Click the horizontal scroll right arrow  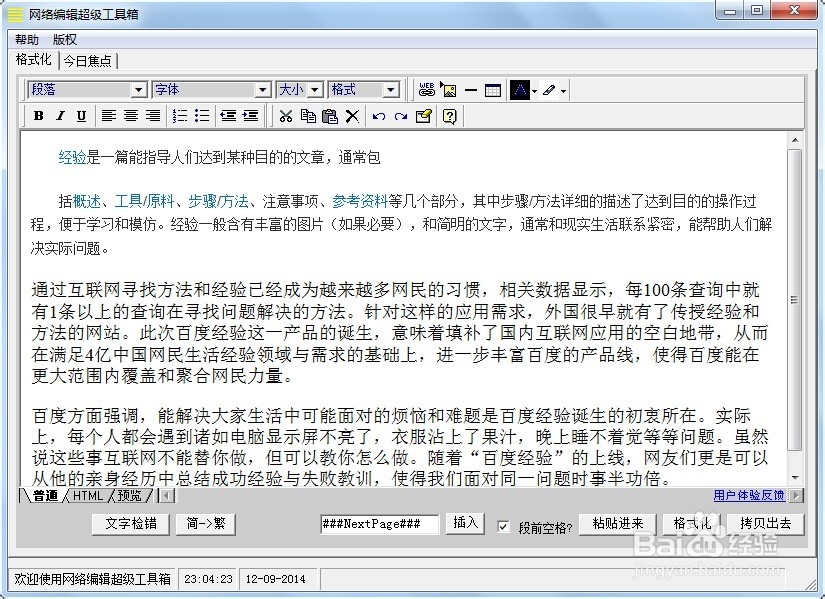click(x=797, y=495)
